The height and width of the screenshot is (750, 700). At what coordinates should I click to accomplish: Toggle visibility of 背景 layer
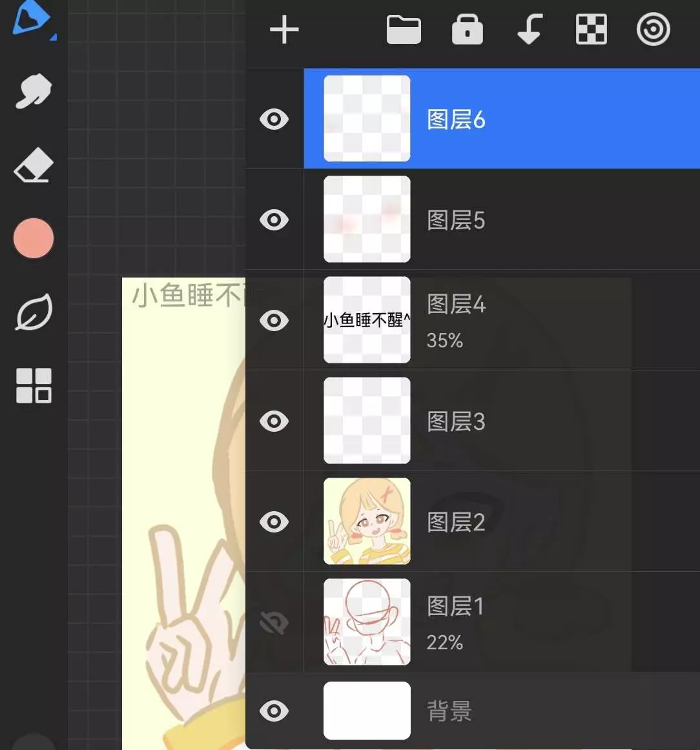click(274, 711)
